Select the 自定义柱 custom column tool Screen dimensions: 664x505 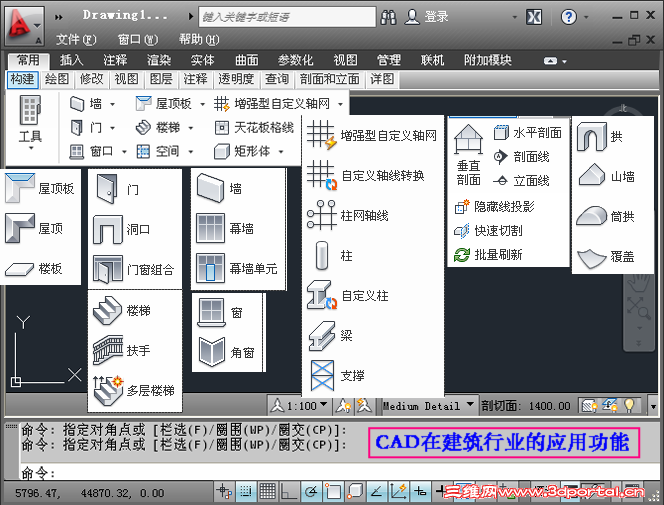point(348,295)
